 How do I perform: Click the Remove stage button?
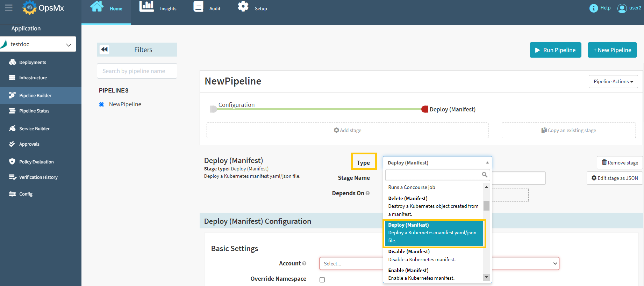(620, 163)
